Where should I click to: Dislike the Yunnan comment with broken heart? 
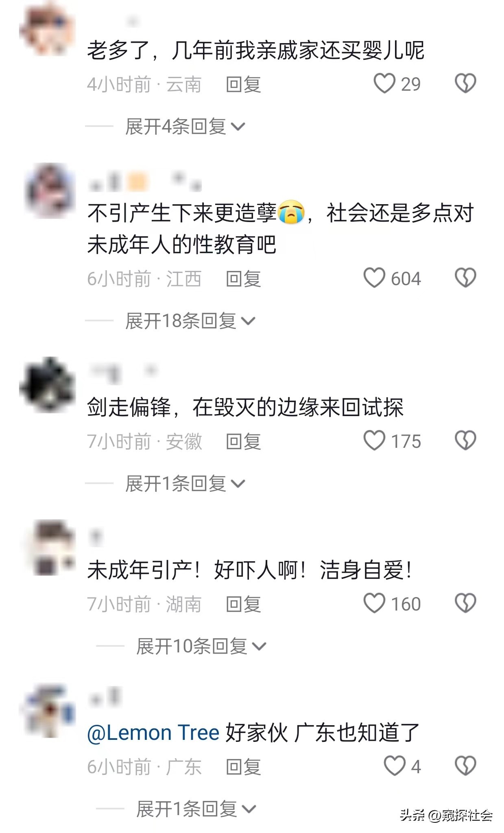tap(465, 84)
